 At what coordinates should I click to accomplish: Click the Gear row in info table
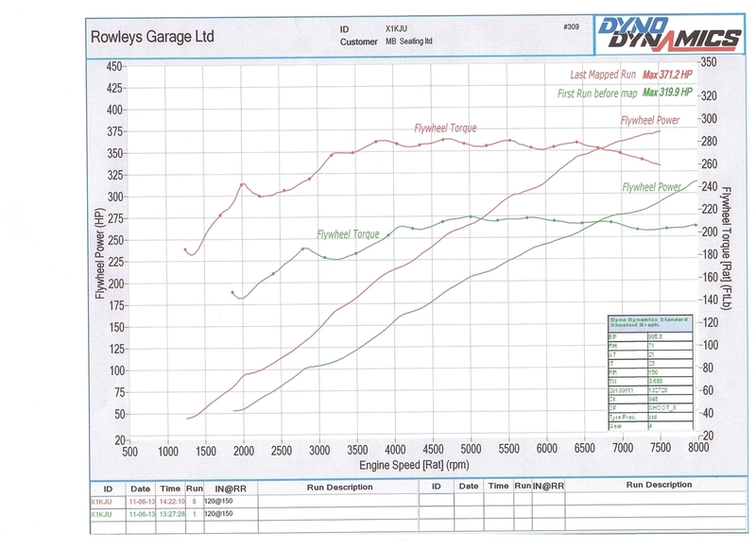click(x=648, y=426)
